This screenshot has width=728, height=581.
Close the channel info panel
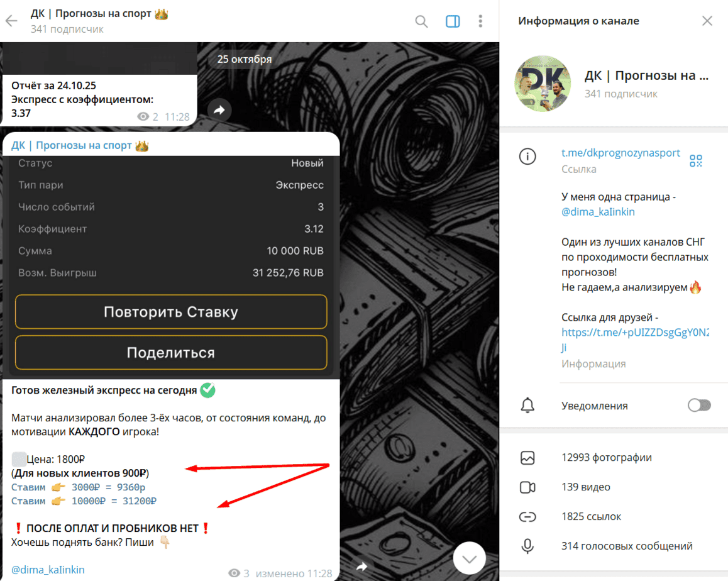pos(707,21)
